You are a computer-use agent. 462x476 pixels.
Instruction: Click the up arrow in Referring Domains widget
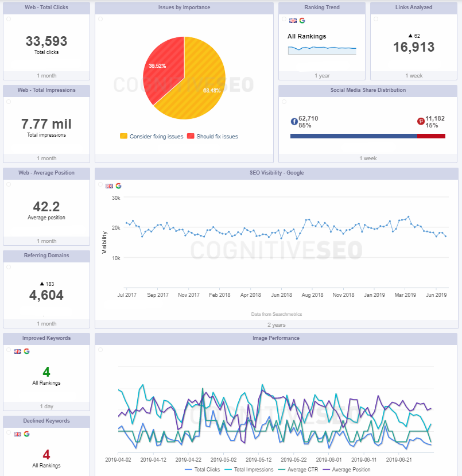point(42,284)
